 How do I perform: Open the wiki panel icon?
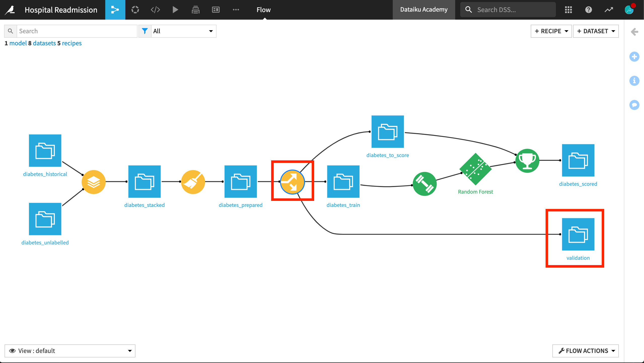tap(216, 10)
